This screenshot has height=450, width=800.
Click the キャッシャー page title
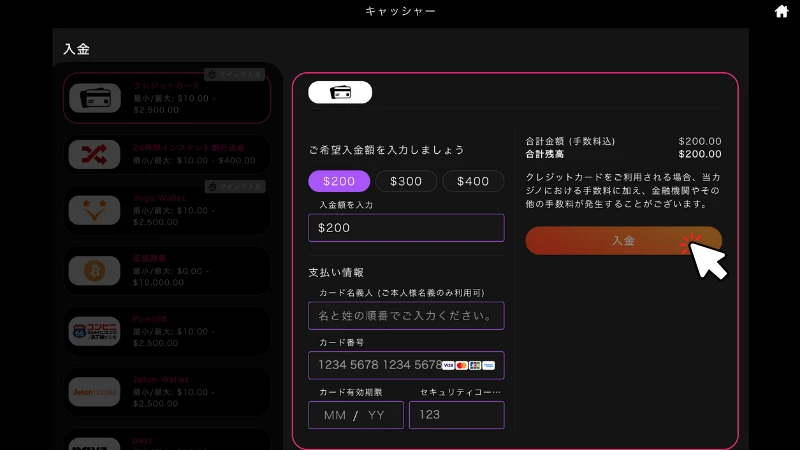pos(401,11)
